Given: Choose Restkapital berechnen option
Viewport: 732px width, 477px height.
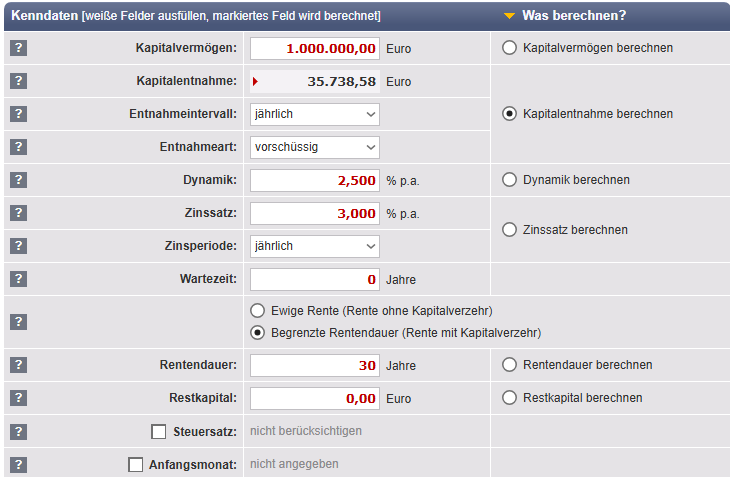Looking at the screenshot, I should click(509, 398).
